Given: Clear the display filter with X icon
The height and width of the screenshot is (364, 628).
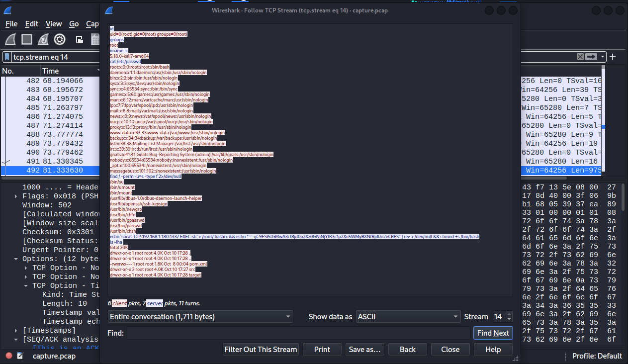Looking at the screenshot, I should 580,57.
